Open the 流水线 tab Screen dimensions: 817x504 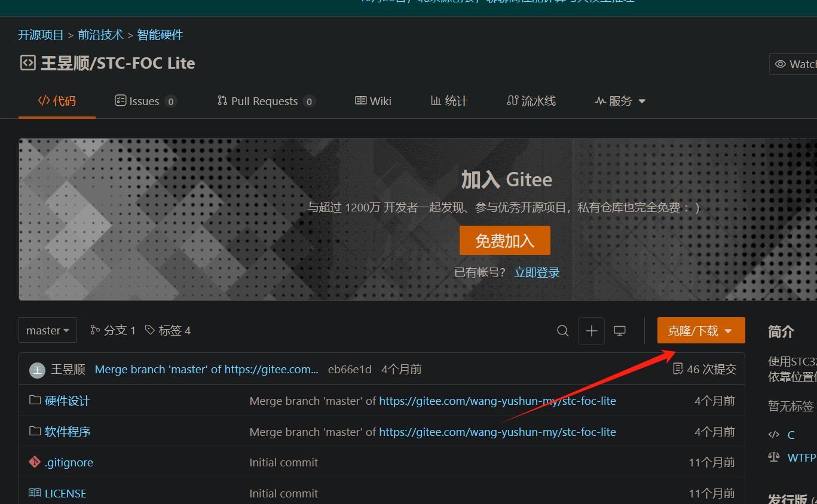click(531, 101)
